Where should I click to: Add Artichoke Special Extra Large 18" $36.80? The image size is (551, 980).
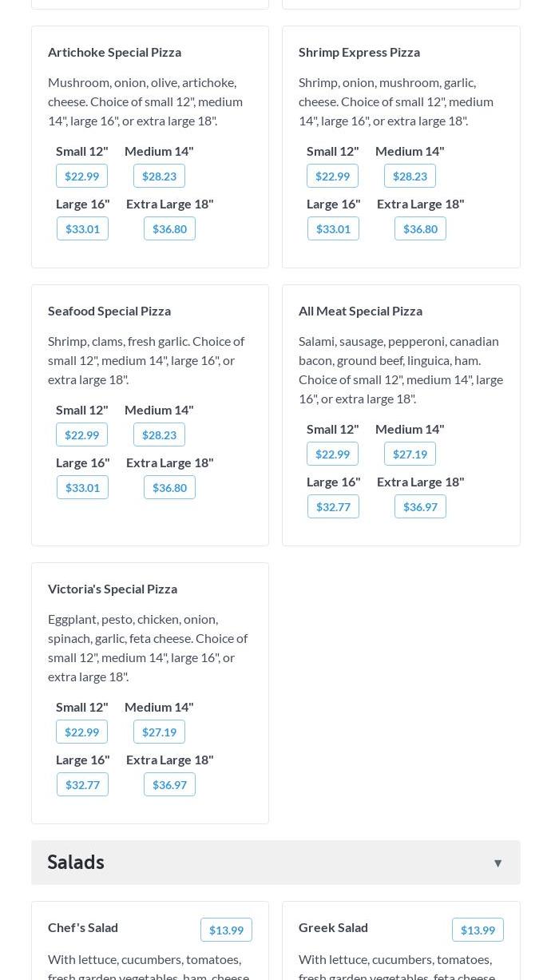169,228
